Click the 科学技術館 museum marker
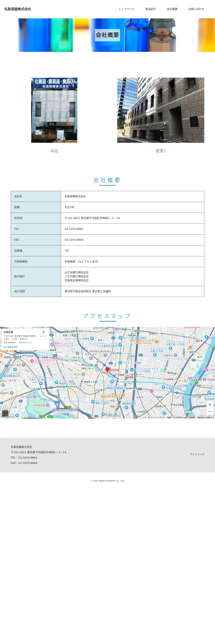The width and height of the screenshot is (215, 644). click(x=48, y=405)
